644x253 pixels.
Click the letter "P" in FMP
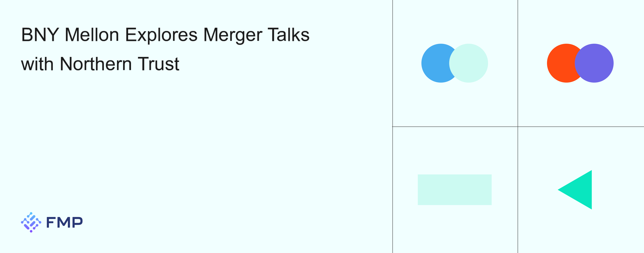[78, 222]
